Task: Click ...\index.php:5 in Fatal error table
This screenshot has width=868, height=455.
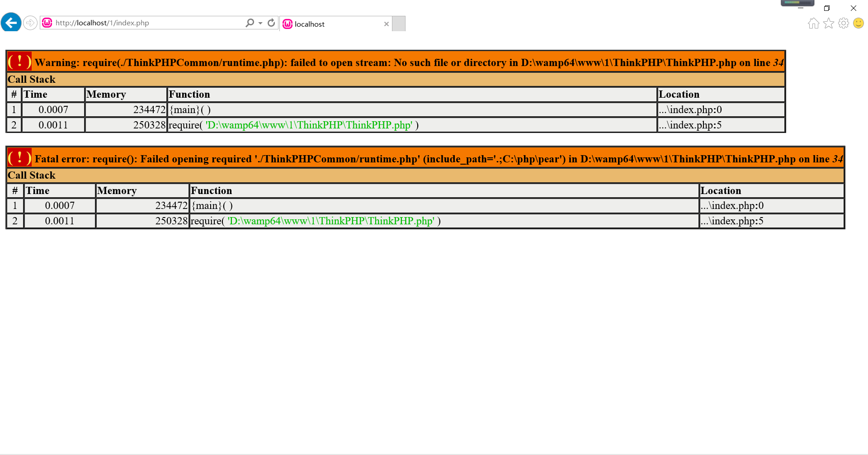Action: (x=732, y=221)
